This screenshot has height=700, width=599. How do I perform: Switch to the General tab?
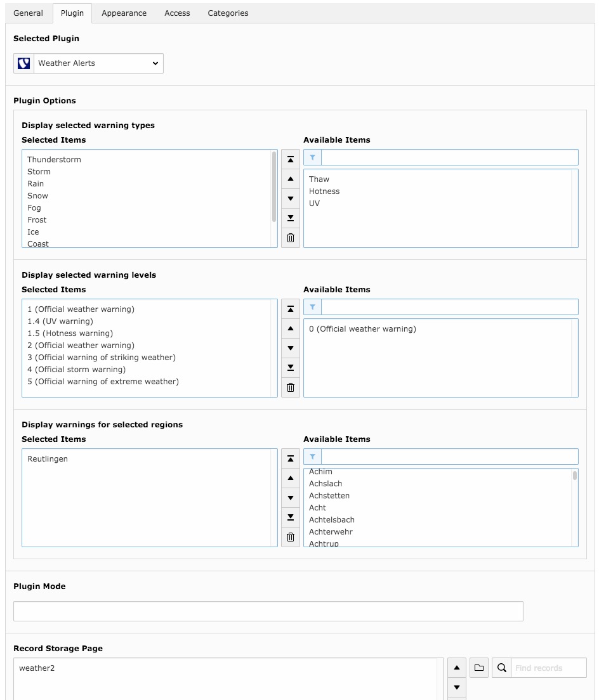(28, 13)
